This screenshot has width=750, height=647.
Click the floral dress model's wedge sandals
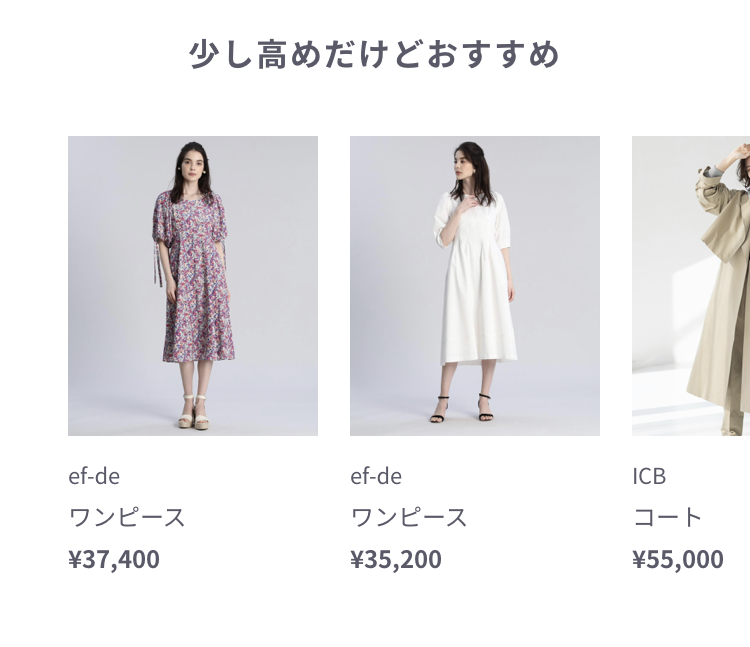[x=194, y=412]
